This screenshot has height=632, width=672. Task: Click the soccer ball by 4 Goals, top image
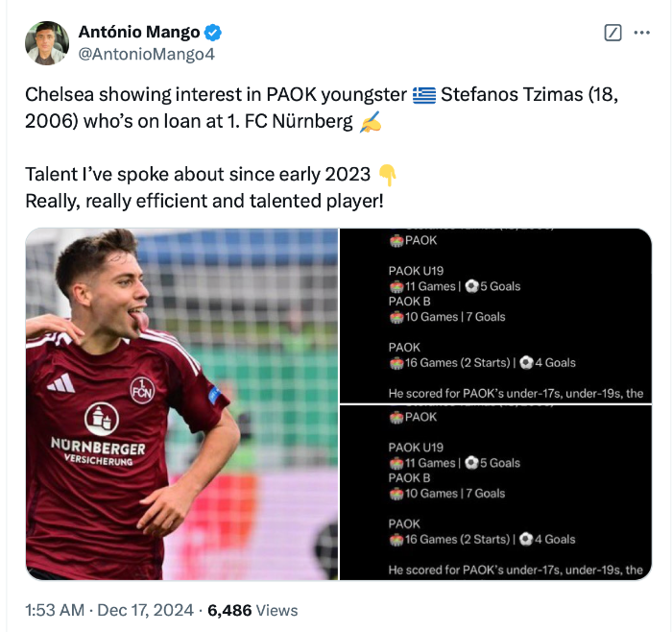pyautogui.click(x=526, y=363)
